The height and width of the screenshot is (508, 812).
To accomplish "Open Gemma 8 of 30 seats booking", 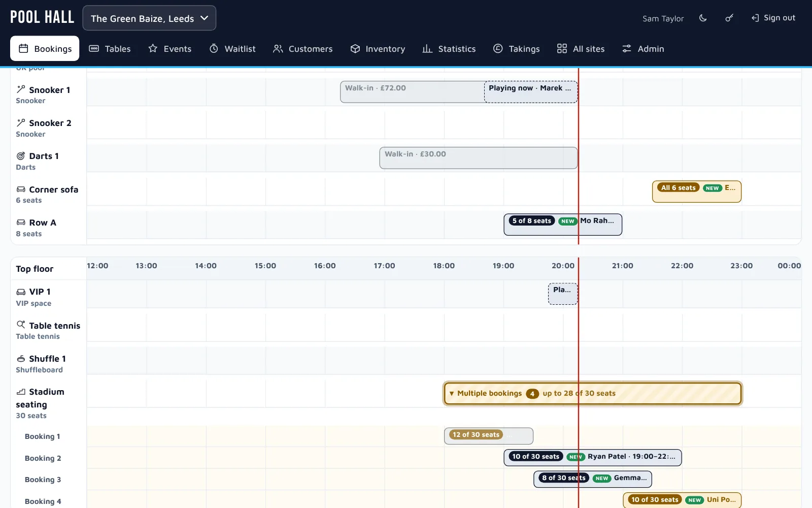I will coord(593,479).
